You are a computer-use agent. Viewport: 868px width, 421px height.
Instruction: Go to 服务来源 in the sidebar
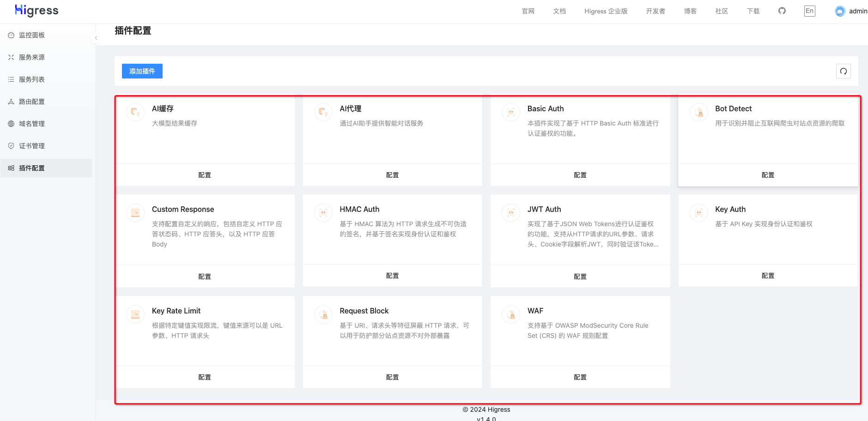[x=46, y=57]
